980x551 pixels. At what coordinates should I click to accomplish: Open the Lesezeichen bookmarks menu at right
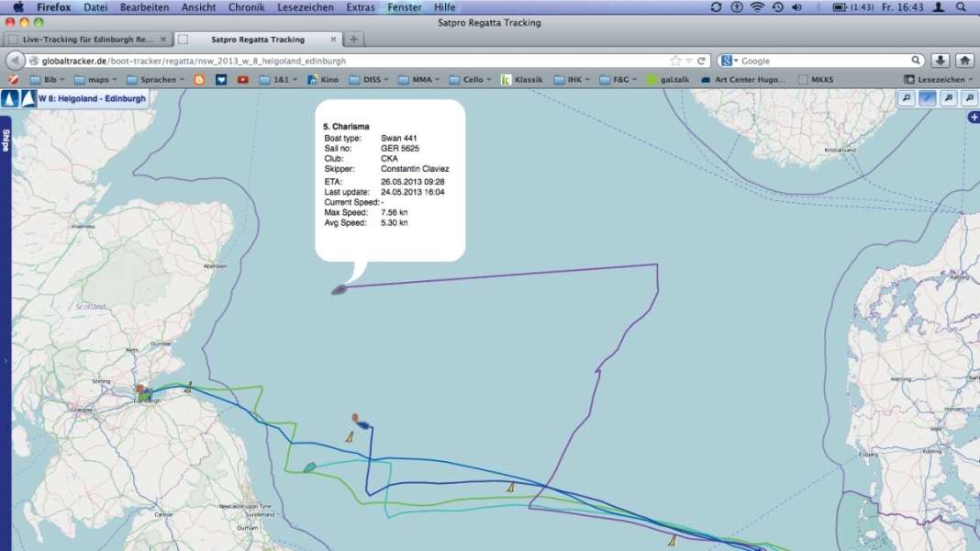click(x=938, y=79)
